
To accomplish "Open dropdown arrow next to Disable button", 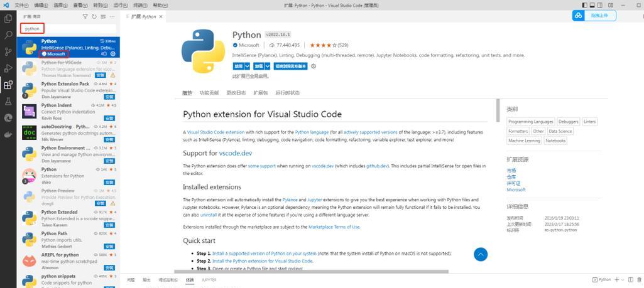I will [248, 66].
